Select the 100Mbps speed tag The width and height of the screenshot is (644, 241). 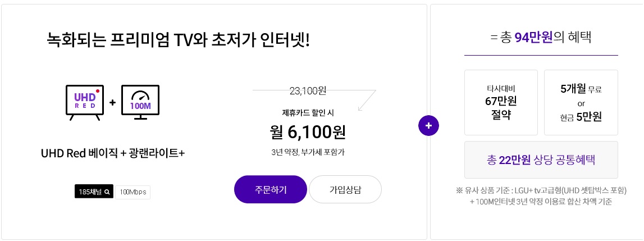[133, 192]
